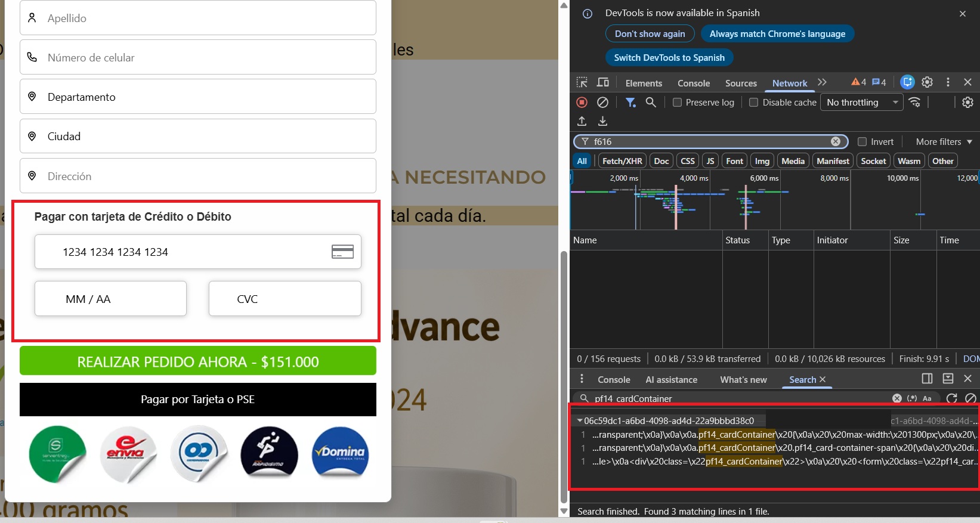Toggle match case Aa option
This screenshot has height=523, width=980.
coord(927,398)
